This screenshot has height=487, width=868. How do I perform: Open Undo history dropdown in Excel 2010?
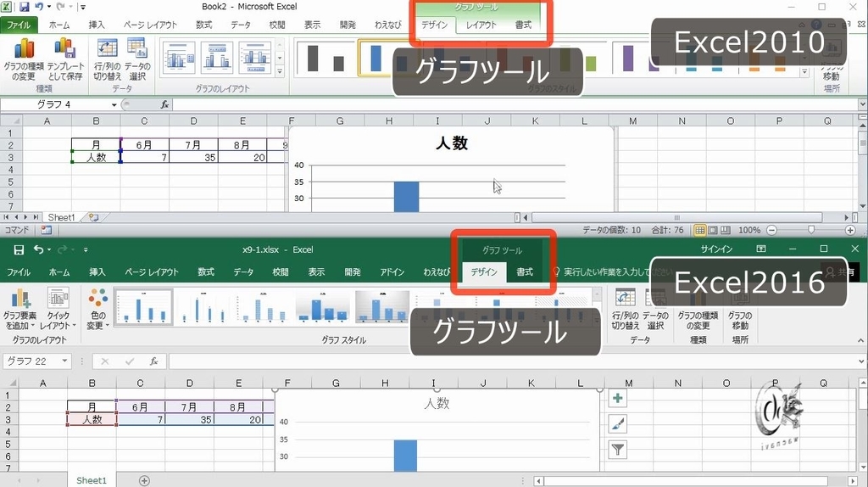[x=48, y=7]
